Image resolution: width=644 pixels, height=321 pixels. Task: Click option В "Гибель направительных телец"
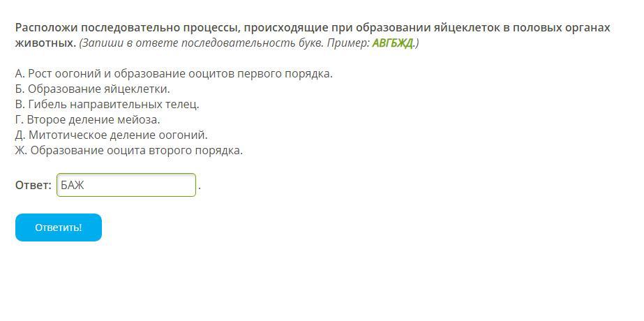[x=107, y=104]
